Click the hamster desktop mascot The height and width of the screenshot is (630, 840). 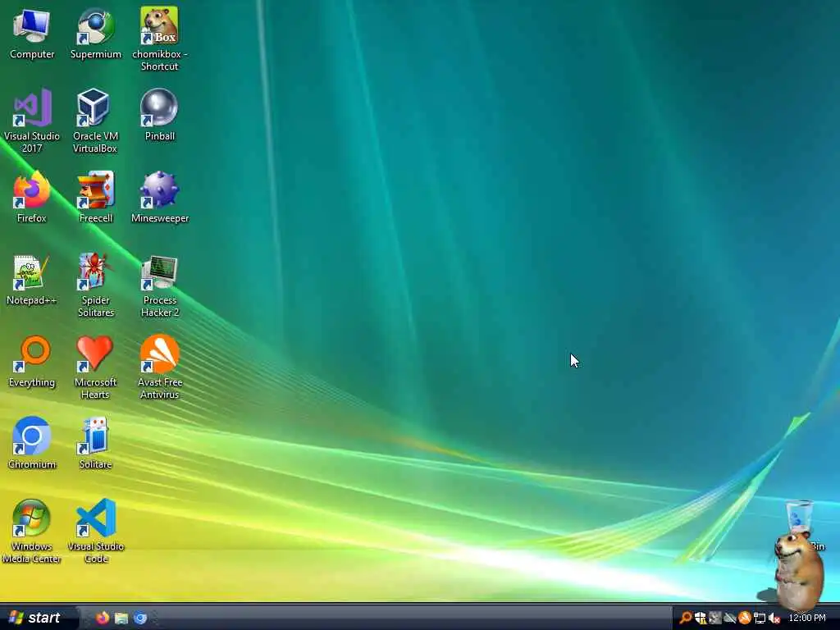point(797,571)
